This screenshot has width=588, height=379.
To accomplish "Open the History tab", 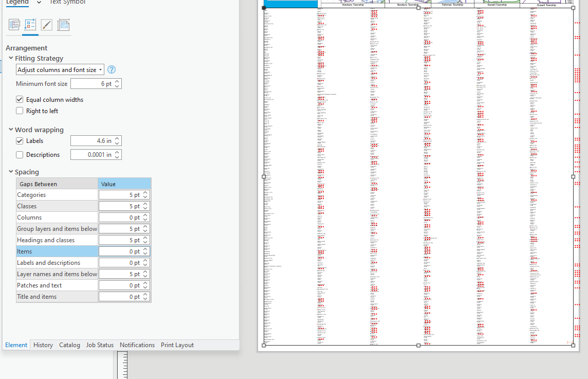I will tap(43, 345).
